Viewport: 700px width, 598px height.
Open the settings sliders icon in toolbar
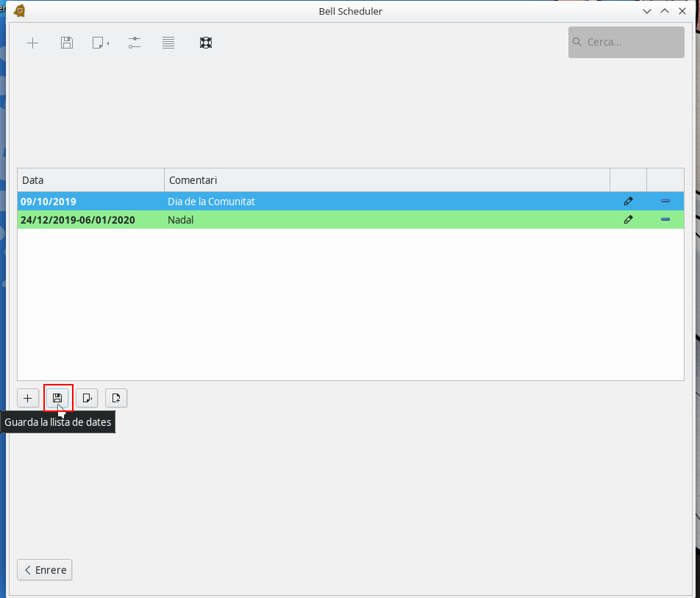(x=134, y=43)
